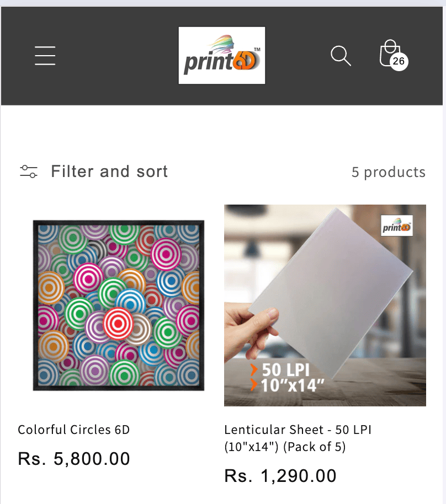The image size is (446, 504).
Task: Click the red-and-white circle in the artwork
Action: click(118, 323)
